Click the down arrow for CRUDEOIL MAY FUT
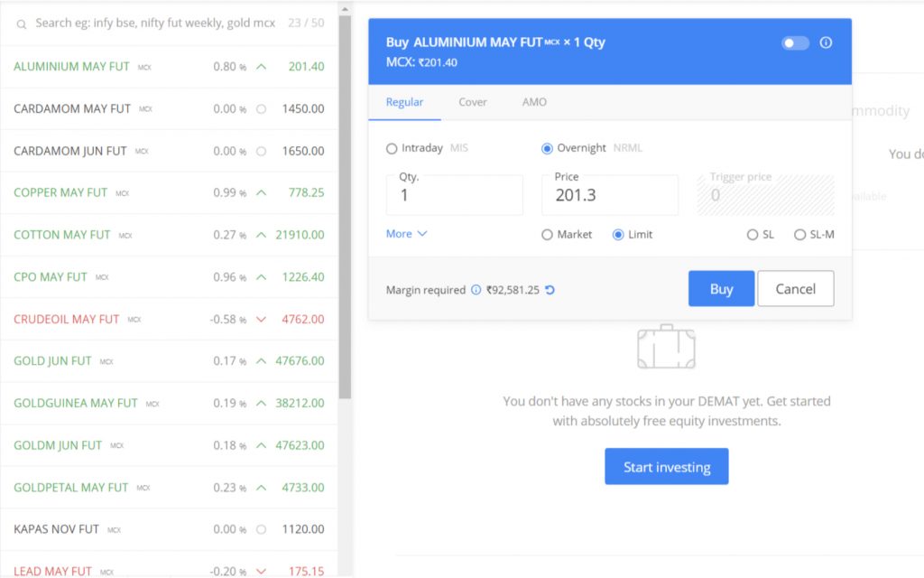 click(x=261, y=319)
